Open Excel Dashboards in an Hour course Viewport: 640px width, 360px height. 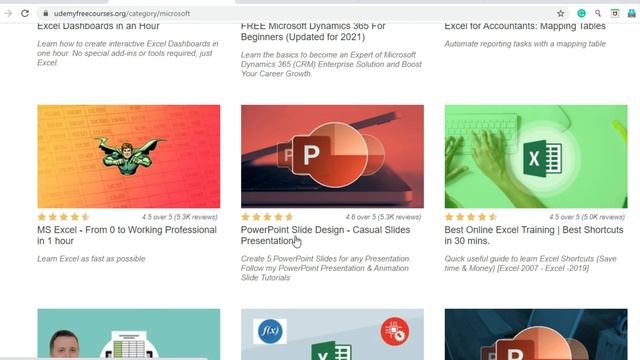pyautogui.click(x=98, y=26)
